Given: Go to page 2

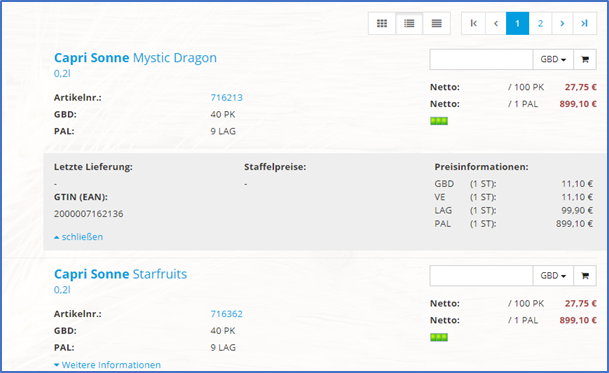Looking at the screenshot, I should pyautogui.click(x=540, y=23).
